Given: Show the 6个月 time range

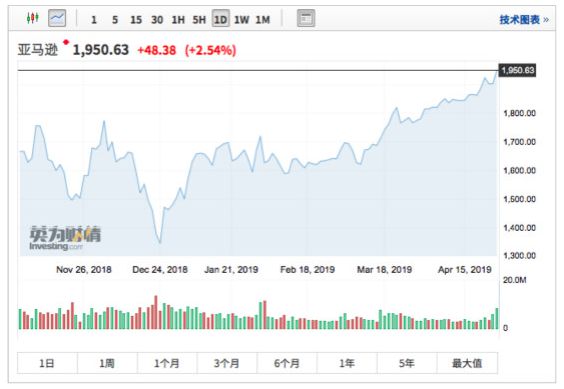Looking at the screenshot, I should point(287,363).
